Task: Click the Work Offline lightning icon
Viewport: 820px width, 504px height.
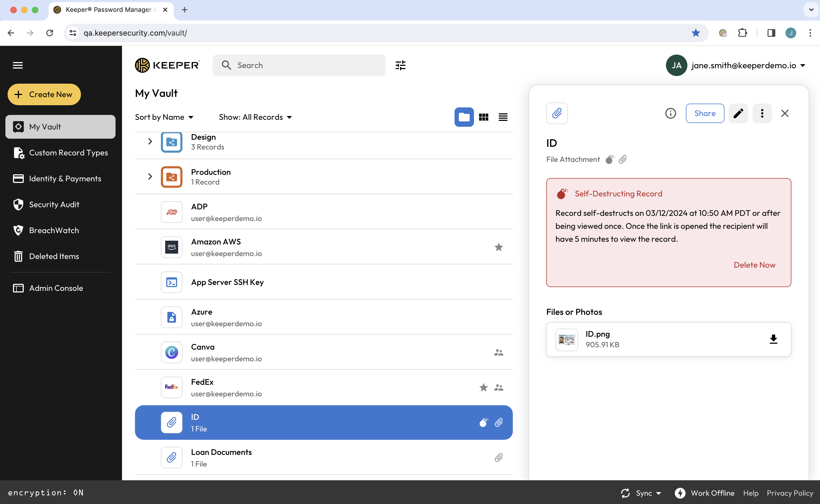Action: pos(680,493)
